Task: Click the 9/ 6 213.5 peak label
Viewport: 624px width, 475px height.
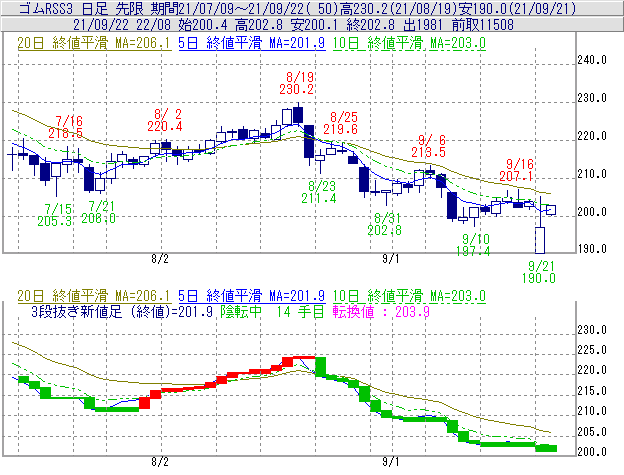Action: 429,146
